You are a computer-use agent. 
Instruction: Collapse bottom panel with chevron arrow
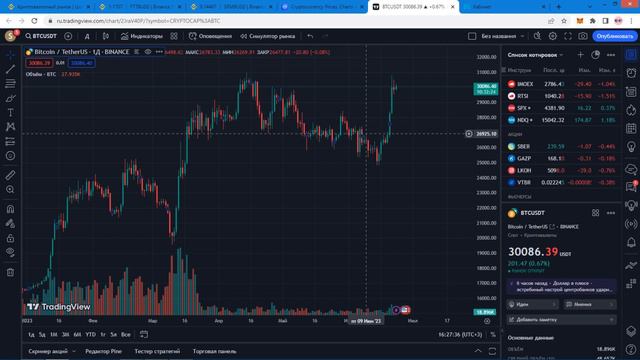tap(478, 351)
